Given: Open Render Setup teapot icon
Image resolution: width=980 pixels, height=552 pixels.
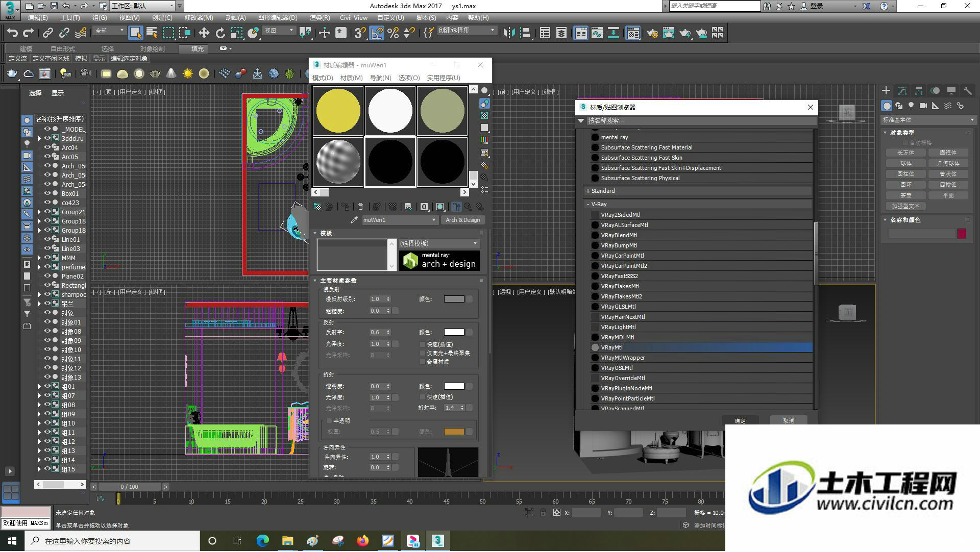Looking at the screenshot, I should (x=652, y=33).
